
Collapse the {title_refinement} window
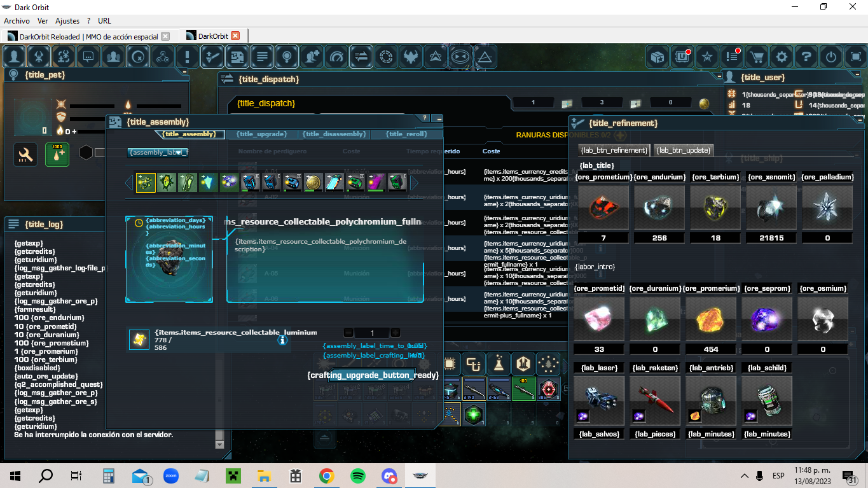[x=860, y=120]
